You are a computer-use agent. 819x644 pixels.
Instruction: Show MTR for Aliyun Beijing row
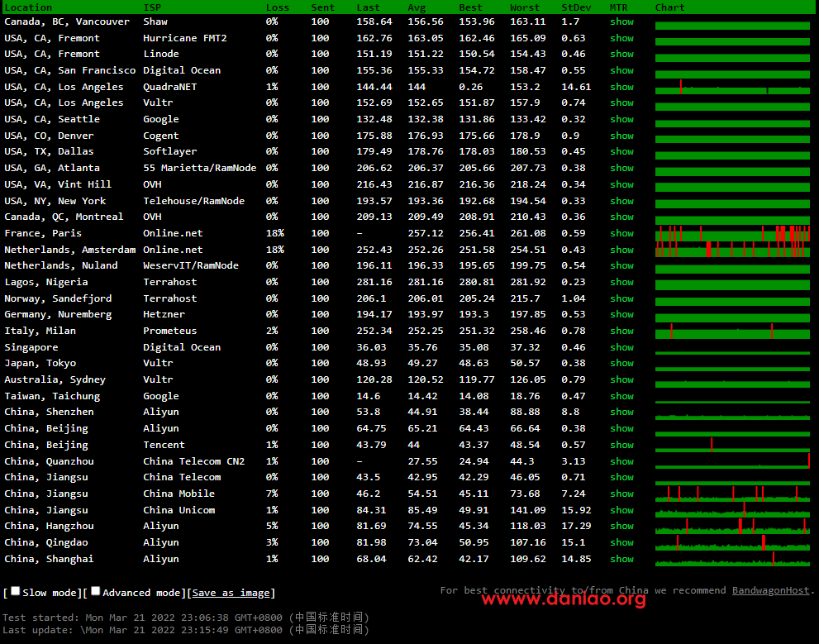pyautogui.click(x=621, y=428)
